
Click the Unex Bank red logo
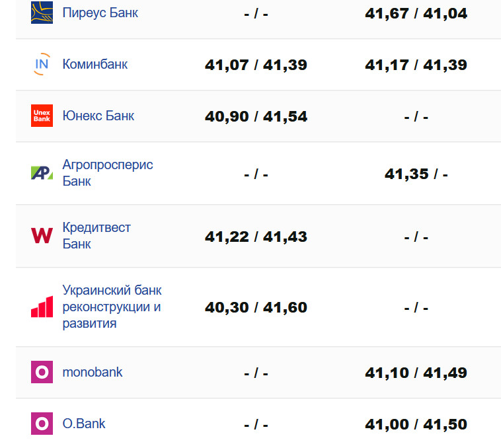pyautogui.click(x=42, y=116)
